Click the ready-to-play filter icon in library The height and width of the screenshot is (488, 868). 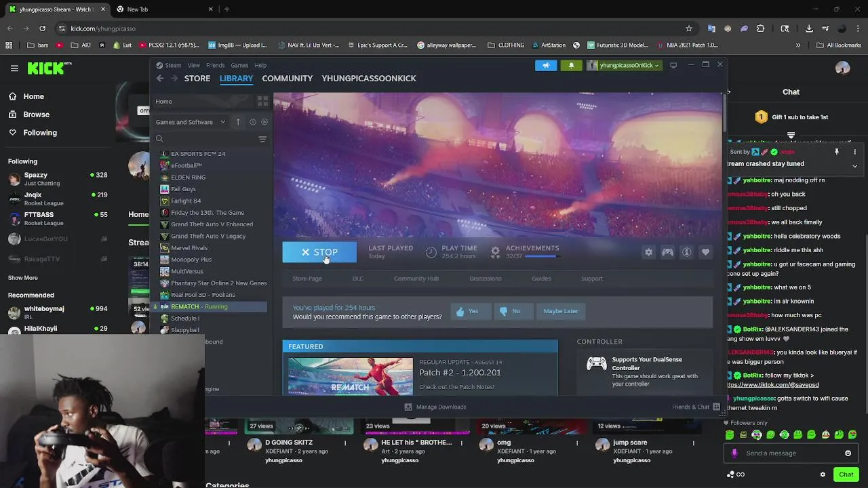264,122
